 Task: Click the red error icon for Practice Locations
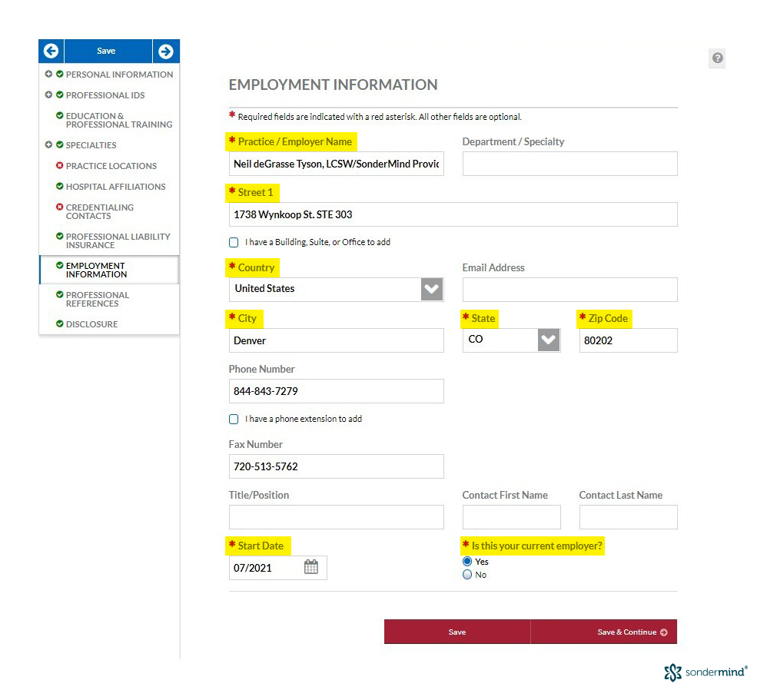(x=60, y=166)
